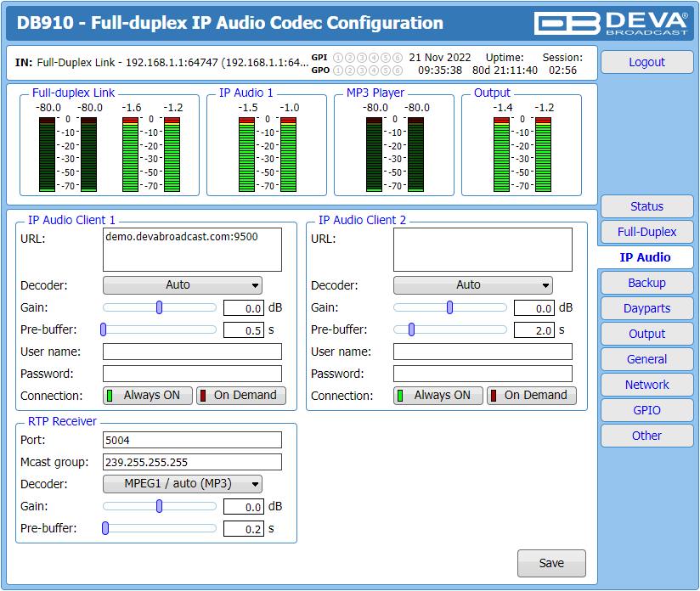
Task: Open Decoder dropdown for IP Audio Client 2
Action: point(473,285)
